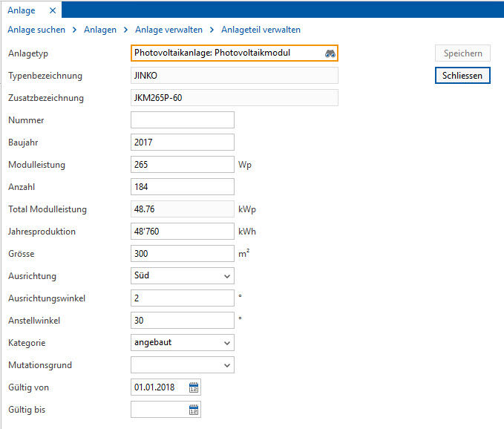Close the Anlage tab with X

pyautogui.click(x=53, y=10)
